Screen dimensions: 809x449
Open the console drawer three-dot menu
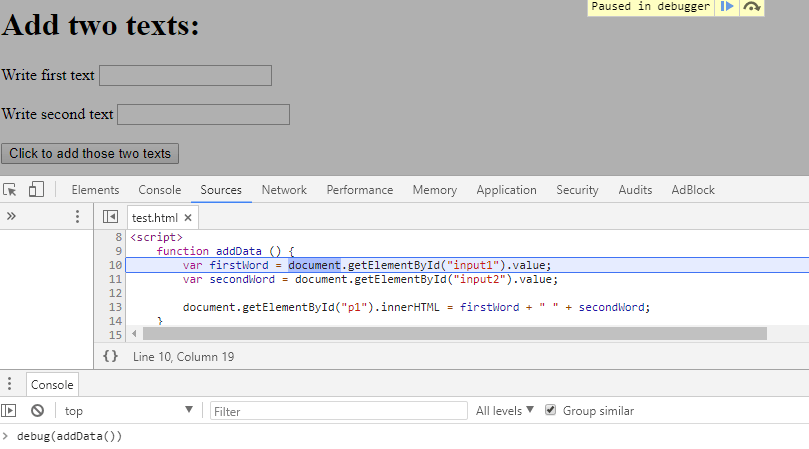point(10,384)
